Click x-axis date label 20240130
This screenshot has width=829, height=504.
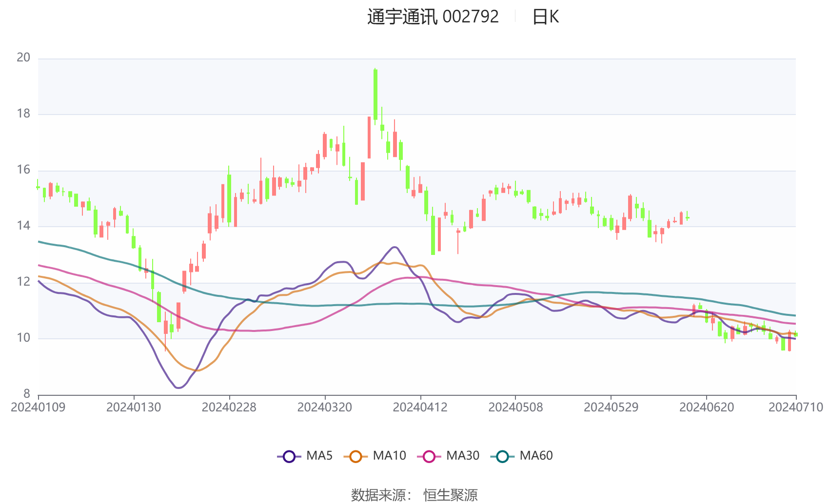[x=134, y=407]
